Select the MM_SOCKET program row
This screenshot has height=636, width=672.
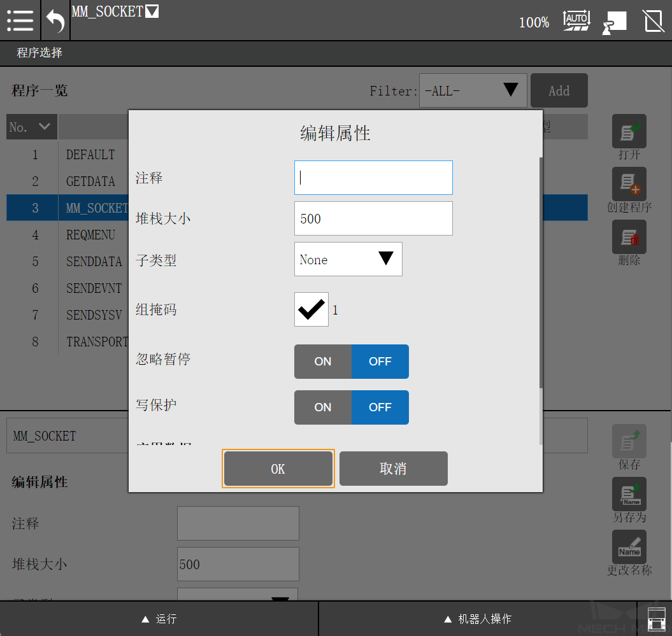pyautogui.click(x=68, y=208)
